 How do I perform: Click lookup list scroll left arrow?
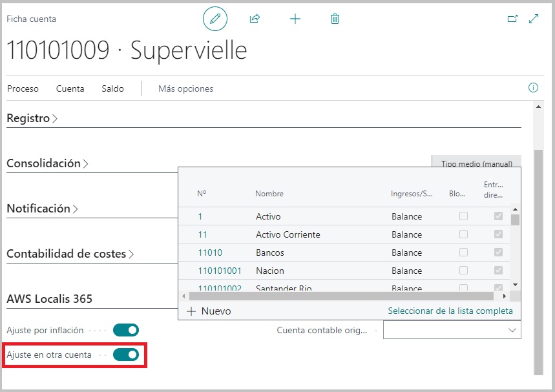tap(183, 296)
